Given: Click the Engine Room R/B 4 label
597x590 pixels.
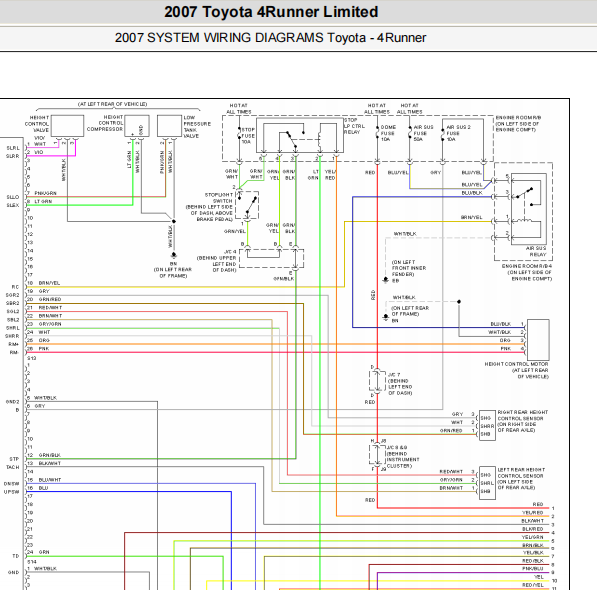Looking at the screenshot, I should pos(527,272).
